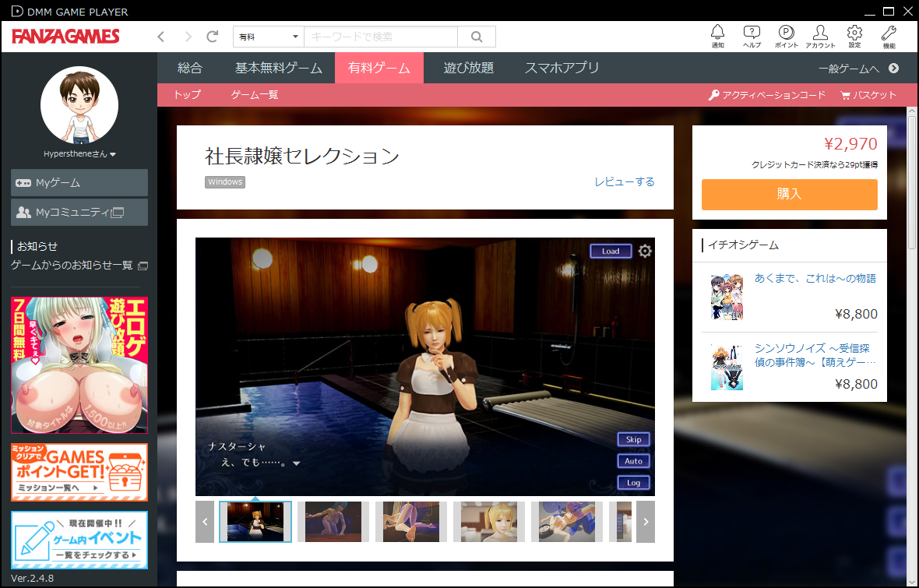The image size is (919, 588).
Task: Open the Help (ヘルプ) icon
Action: pyautogui.click(x=752, y=37)
